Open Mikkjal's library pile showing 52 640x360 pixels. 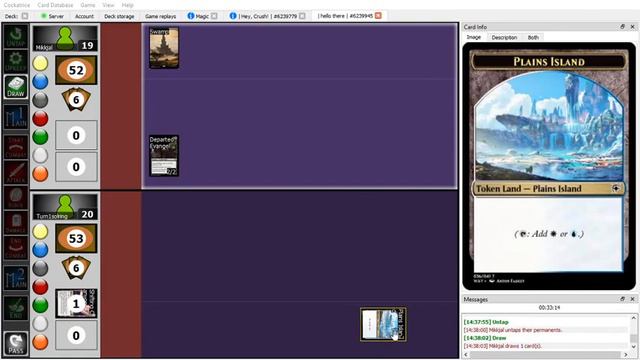pyautogui.click(x=76, y=70)
